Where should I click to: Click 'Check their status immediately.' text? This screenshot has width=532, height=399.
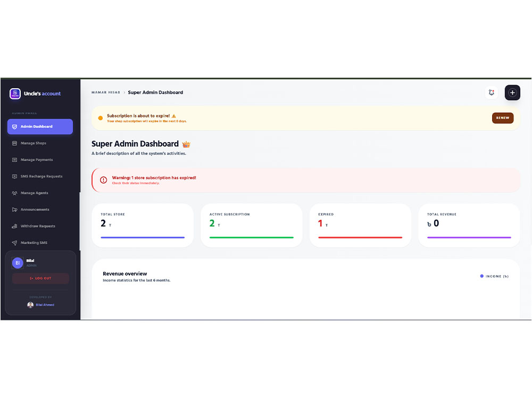[136, 183]
